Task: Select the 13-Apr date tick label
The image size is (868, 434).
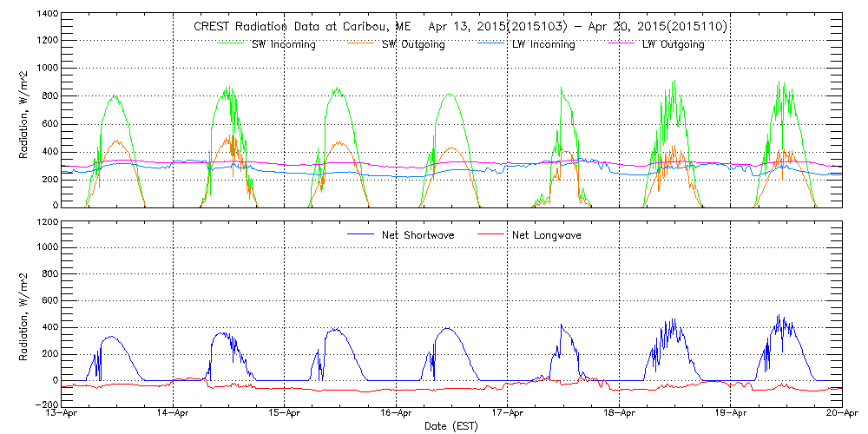Action: (62, 415)
